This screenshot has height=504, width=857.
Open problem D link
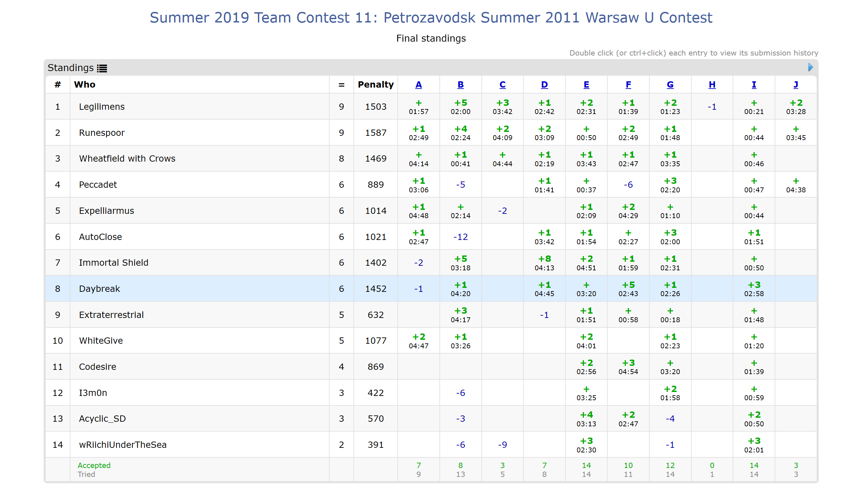tap(544, 85)
